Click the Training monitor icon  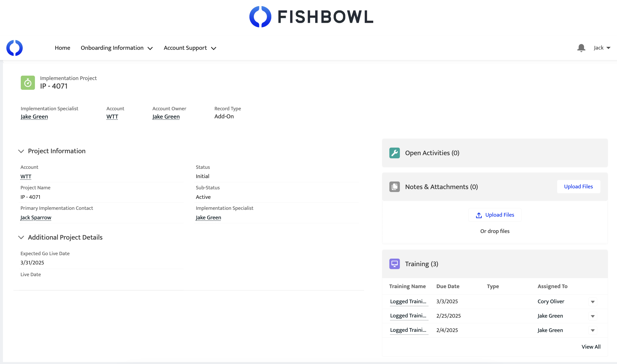(x=394, y=264)
